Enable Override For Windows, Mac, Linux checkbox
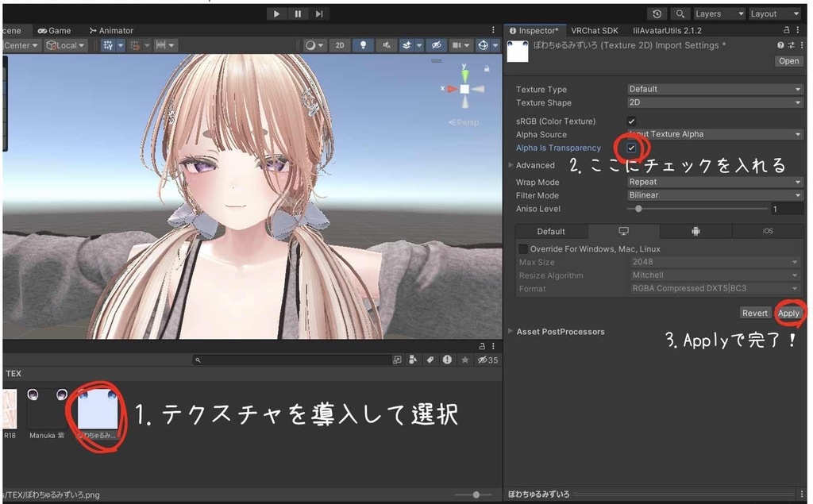The image size is (813, 504). point(523,249)
